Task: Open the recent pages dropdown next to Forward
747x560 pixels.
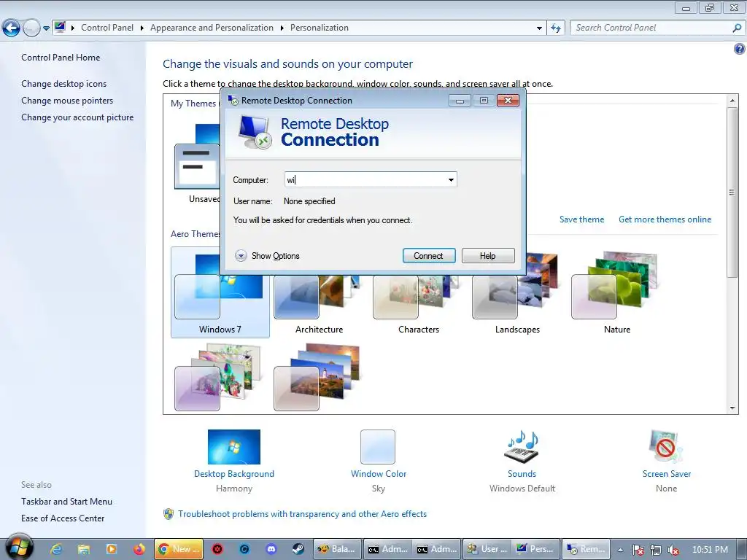Action: (46, 28)
